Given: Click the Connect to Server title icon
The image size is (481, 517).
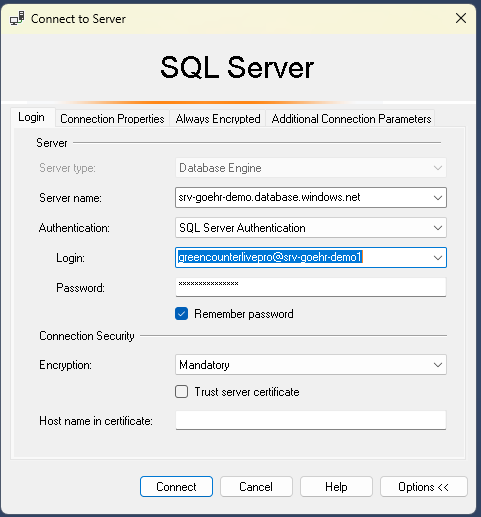Looking at the screenshot, I should (17, 18).
